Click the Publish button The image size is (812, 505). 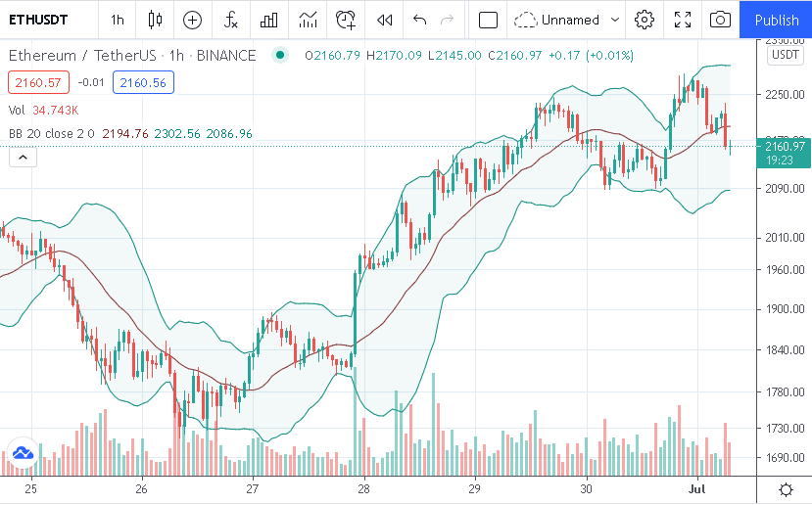776,20
